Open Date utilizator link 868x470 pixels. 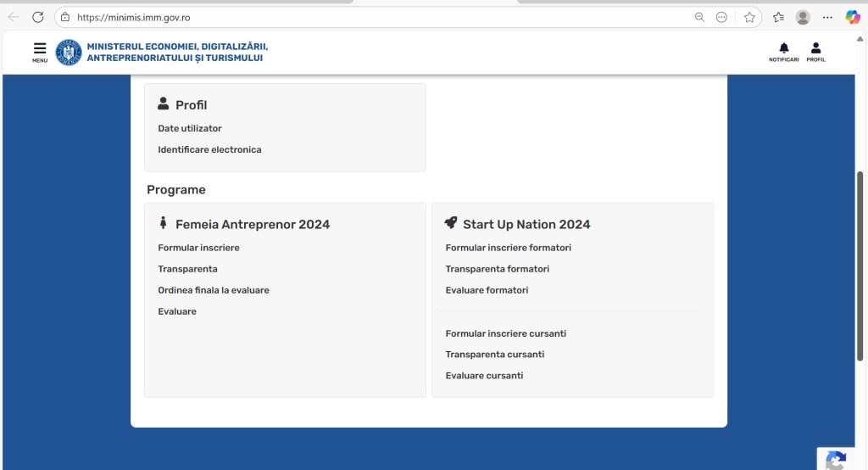(190, 129)
